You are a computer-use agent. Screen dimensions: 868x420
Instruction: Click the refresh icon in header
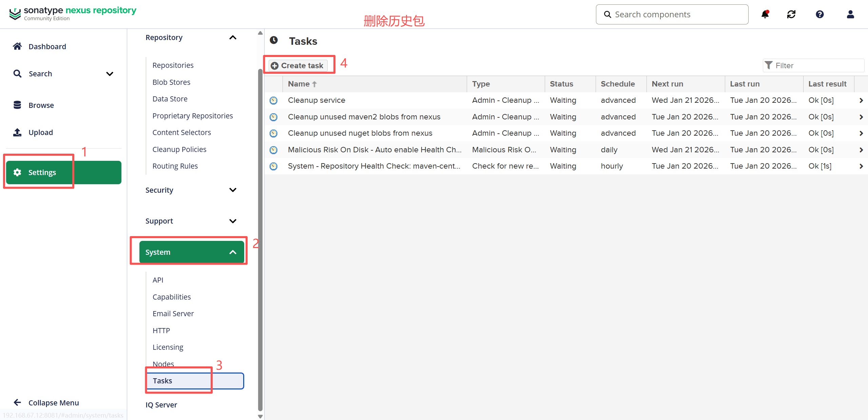click(791, 14)
